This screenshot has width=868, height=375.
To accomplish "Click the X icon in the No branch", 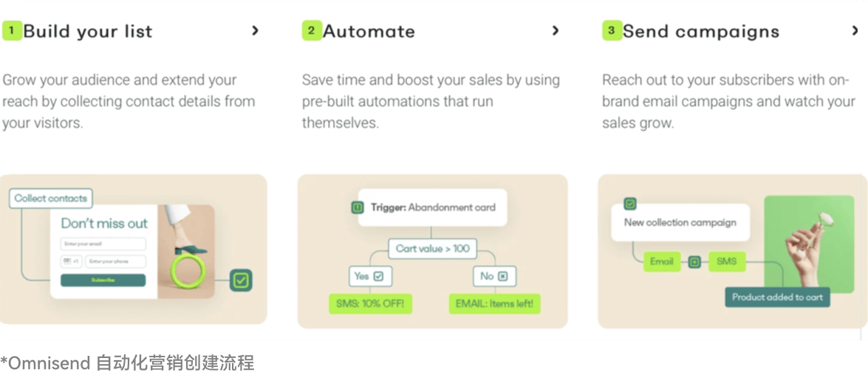I will [x=502, y=276].
